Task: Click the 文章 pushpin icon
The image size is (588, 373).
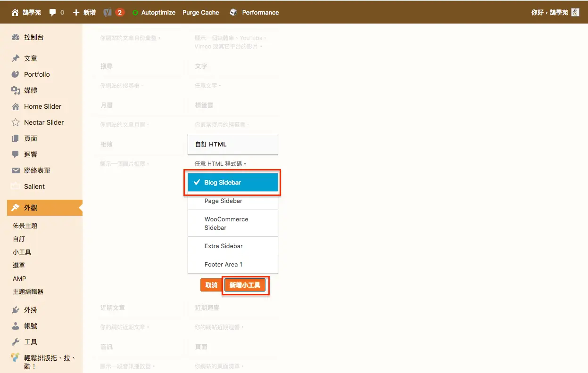Action: 16,58
